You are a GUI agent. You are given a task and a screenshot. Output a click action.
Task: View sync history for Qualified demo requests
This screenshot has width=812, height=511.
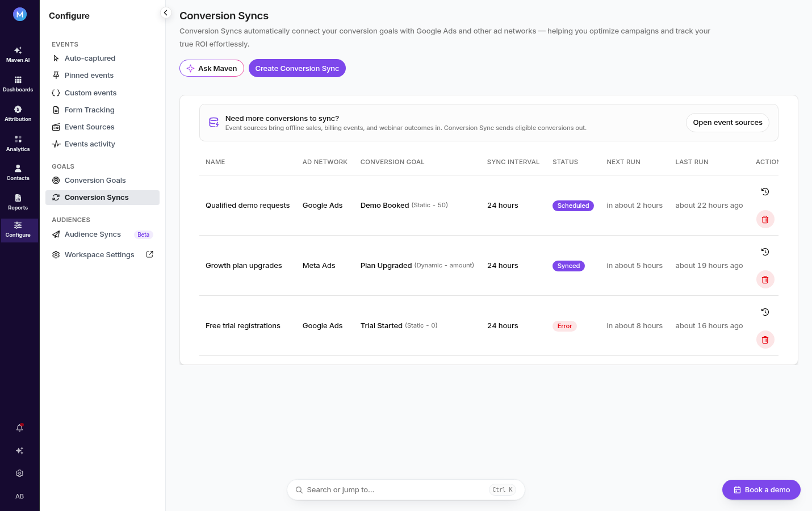point(765,192)
